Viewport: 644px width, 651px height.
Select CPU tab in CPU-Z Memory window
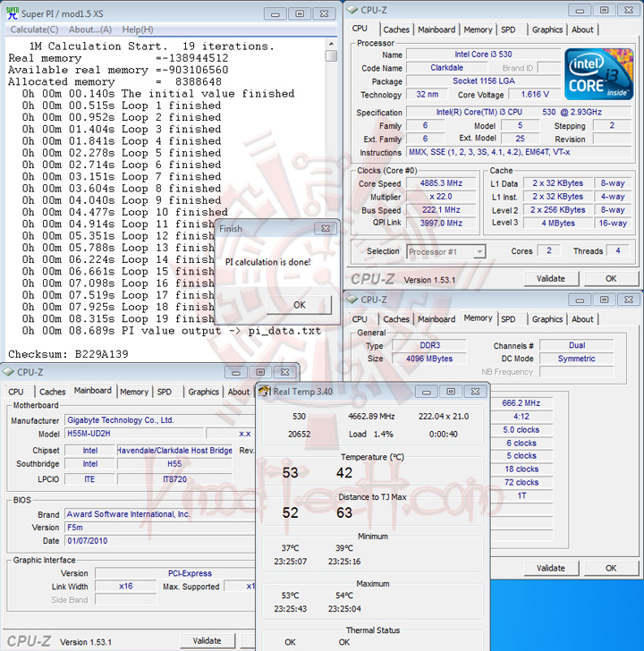pyautogui.click(x=360, y=319)
